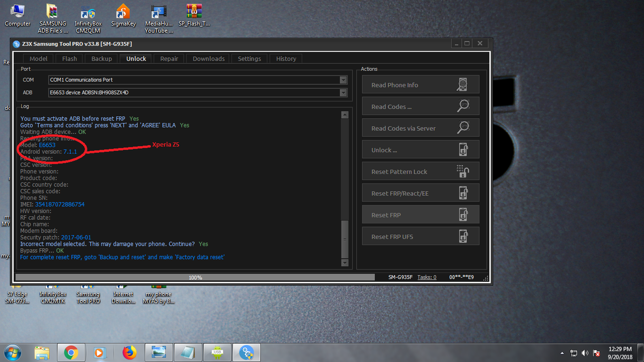Switch to the picture viewer taskbar window
Viewport: 644px width, 362px height.
(158, 352)
